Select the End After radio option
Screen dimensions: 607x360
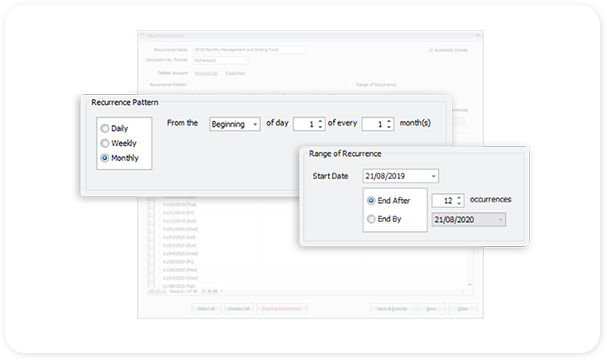pyautogui.click(x=371, y=201)
